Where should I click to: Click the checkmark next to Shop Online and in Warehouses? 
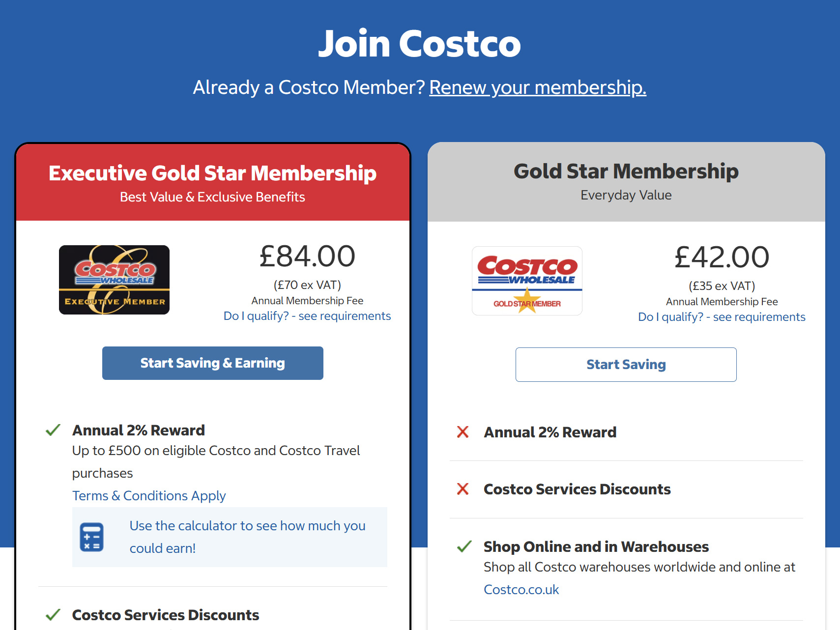463,546
